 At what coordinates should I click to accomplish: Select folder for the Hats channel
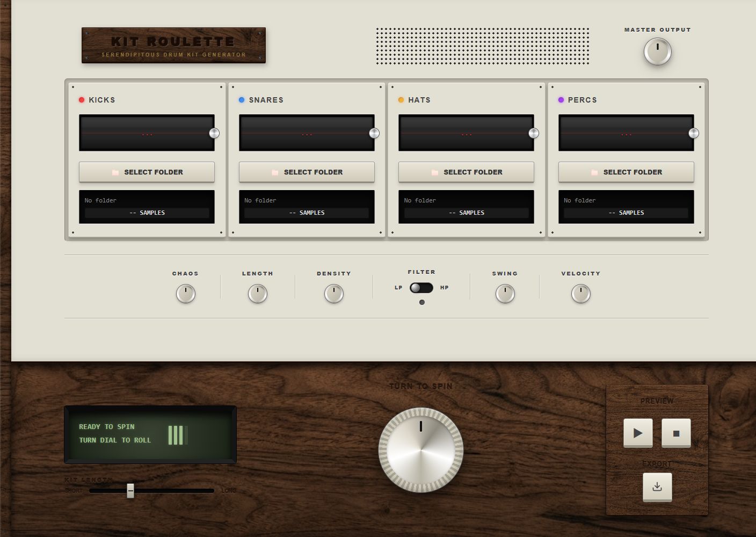click(x=466, y=172)
